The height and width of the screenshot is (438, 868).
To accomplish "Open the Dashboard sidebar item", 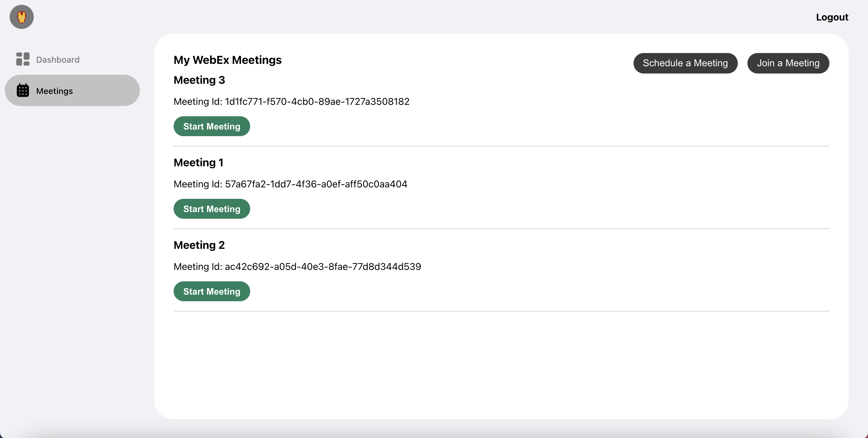I will point(72,59).
